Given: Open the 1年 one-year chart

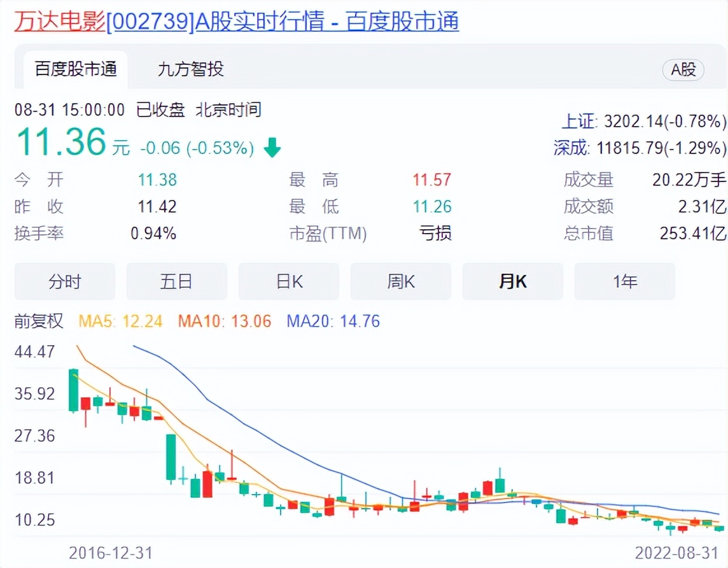Looking at the screenshot, I should coord(624,281).
